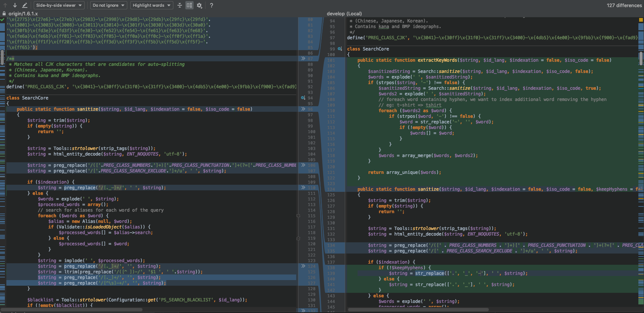
Task: Click the collapse unchanged fragments icon
Action: click(x=180, y=5)
